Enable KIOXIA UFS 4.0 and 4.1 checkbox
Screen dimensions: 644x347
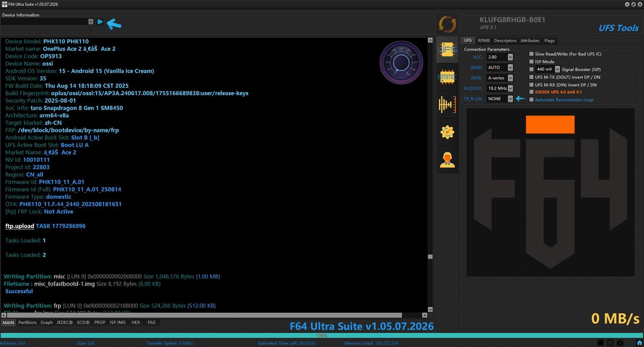532,92
